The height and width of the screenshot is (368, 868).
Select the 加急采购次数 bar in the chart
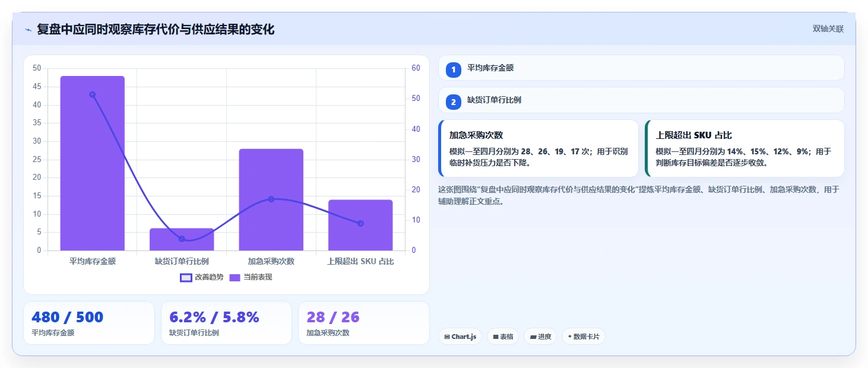click(x=271, y=199)
